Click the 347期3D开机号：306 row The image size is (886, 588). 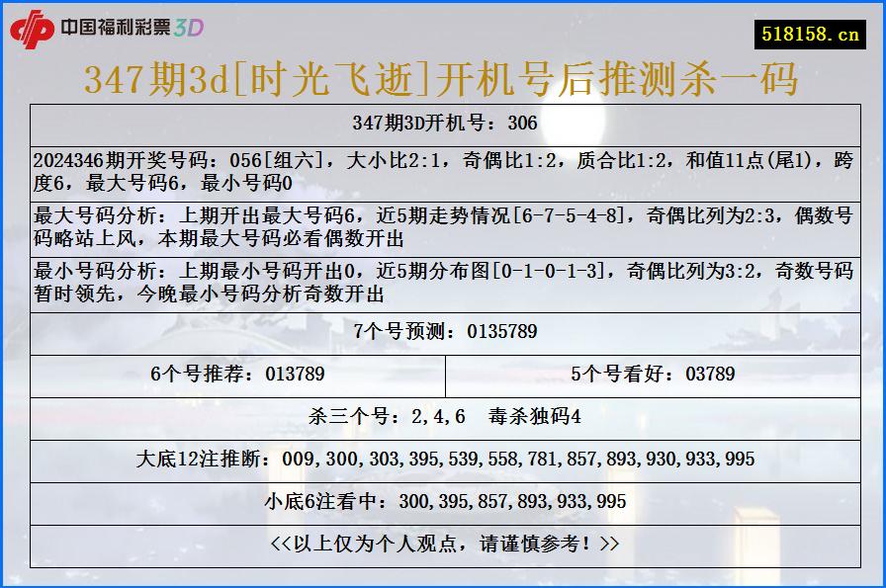443,124
